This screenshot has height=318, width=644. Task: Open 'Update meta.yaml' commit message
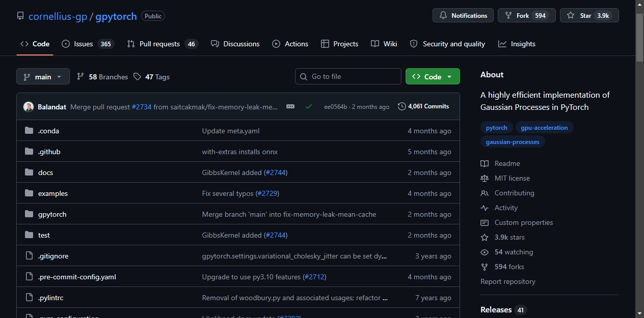coord(231,131)
